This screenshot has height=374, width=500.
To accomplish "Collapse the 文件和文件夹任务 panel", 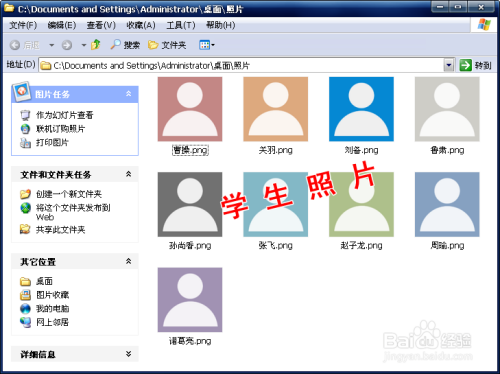I will tap(129, 174).
